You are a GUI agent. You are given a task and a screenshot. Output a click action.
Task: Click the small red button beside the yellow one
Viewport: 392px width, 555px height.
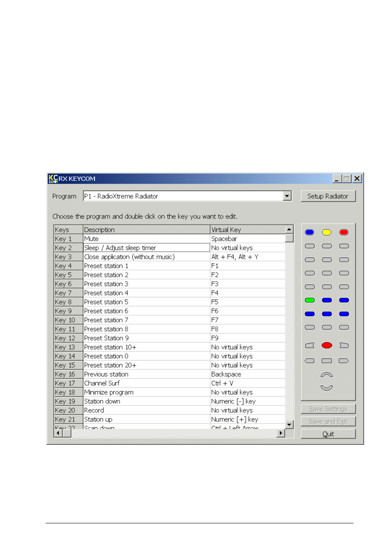tap(344, 232)
